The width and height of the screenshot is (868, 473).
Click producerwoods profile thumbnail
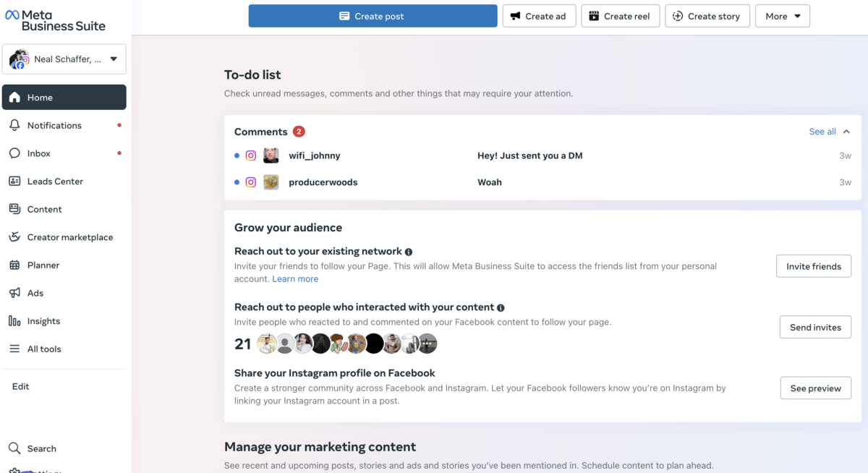[271, 182]
